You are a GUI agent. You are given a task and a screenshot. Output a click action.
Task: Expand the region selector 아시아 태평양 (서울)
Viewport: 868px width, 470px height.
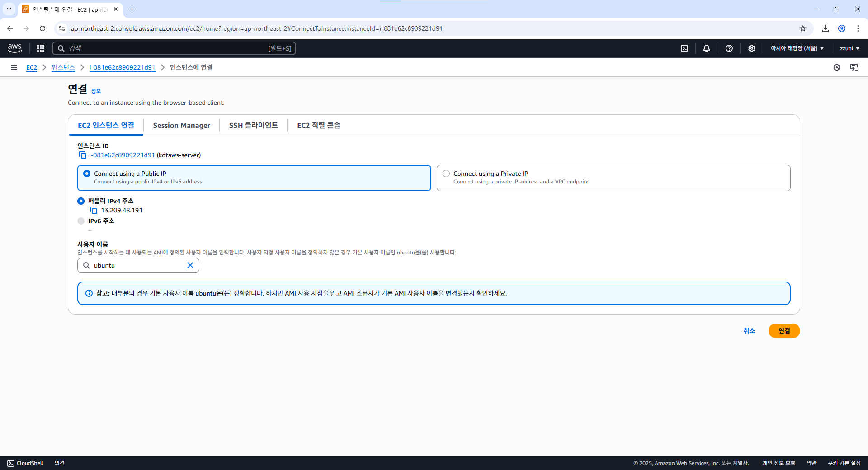797,48
